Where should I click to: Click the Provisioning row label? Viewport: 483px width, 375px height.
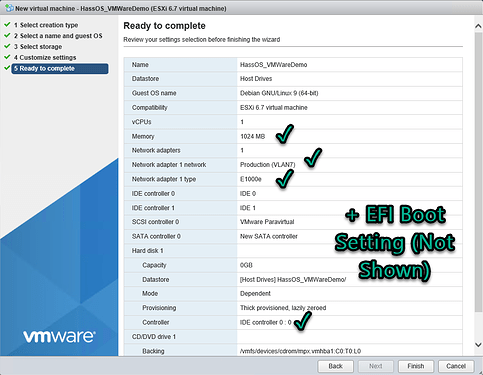[159, 308]
